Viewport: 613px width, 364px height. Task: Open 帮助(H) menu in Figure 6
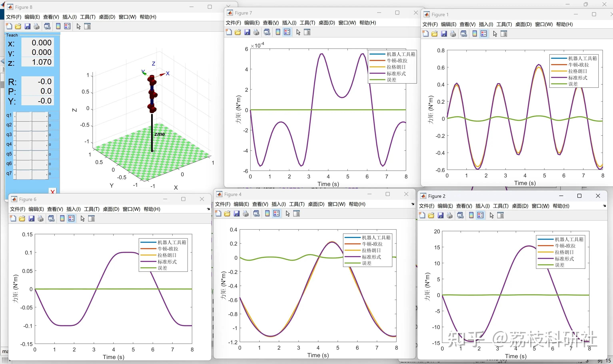(x=152, y=209)
